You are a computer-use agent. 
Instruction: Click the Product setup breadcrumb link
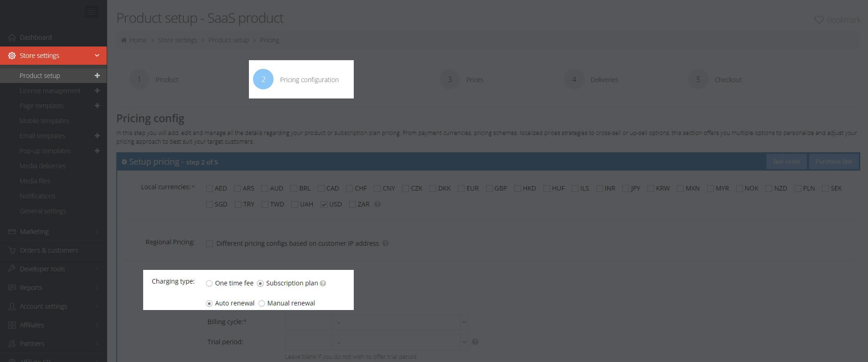228,40
